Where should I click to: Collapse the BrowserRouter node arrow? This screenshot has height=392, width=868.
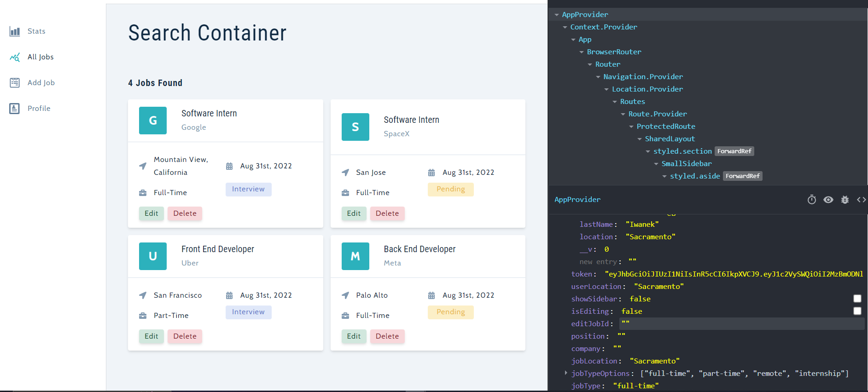pyautogui.click(x=582, y=52)
